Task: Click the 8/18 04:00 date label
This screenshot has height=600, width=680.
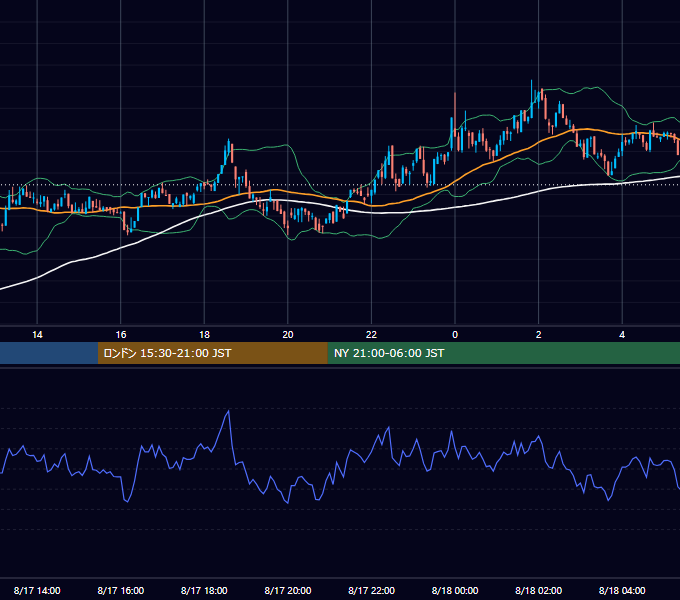Action: tap(622, 590)
